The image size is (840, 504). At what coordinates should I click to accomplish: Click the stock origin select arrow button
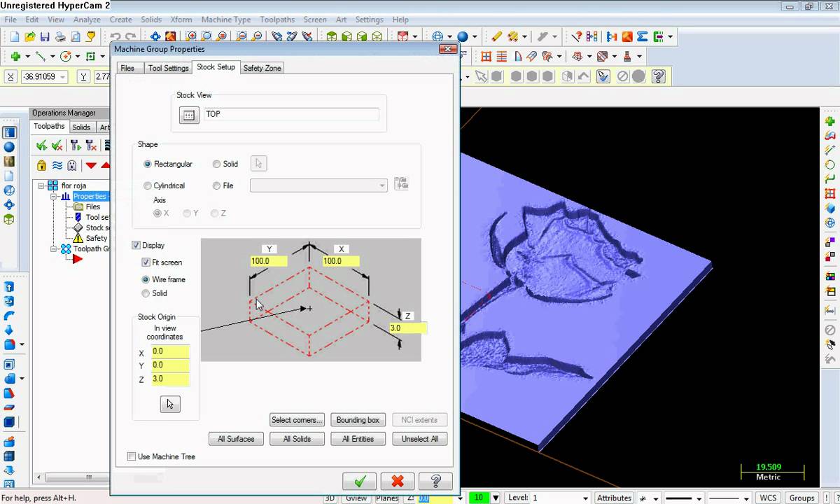point(170,404)
